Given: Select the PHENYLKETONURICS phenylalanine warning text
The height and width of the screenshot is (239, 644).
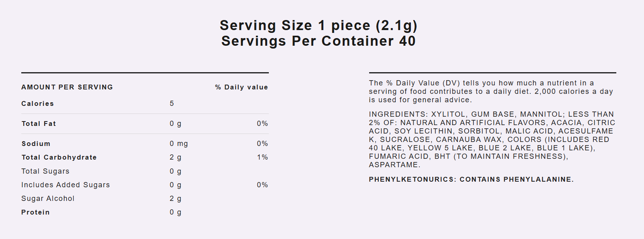Looking at the screenshot, I should pyautogui.click(x=471, y=180).
